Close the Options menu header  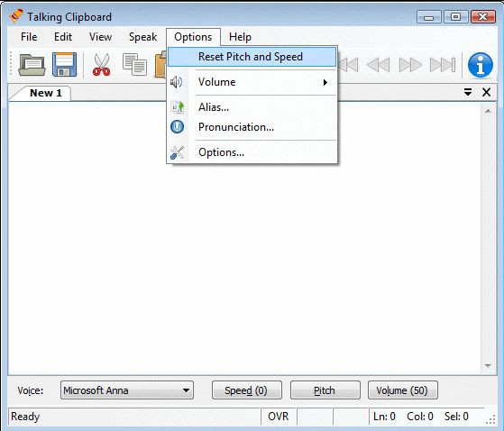[193, 37]
